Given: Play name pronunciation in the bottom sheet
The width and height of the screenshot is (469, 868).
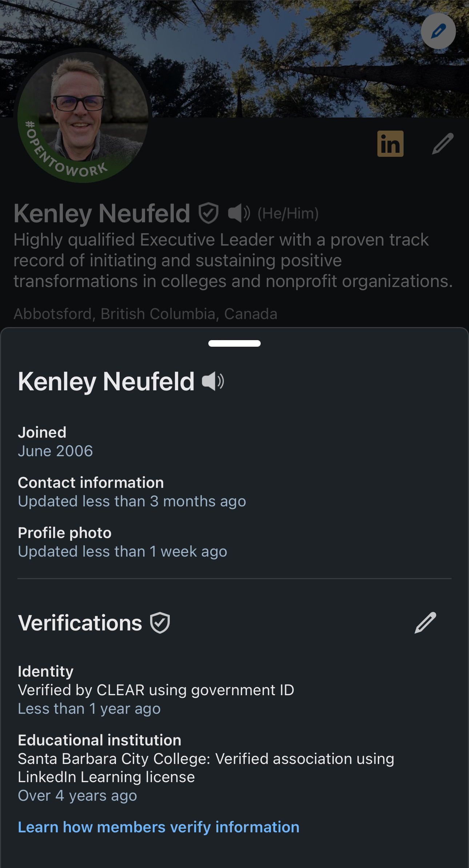Looking at the screenshot, I should tap(213, 381).
